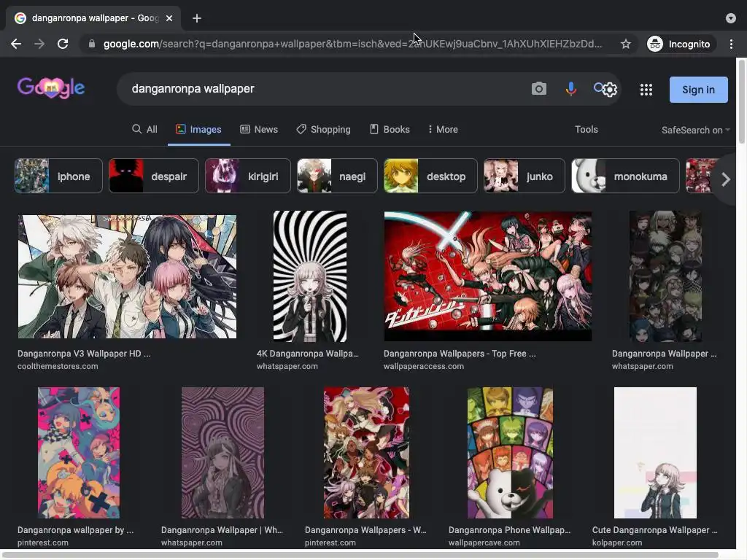The width and height of the screenshot is (747, 560).
Task: Filter by the iphone suggestion chip
Action: (58, 176)
